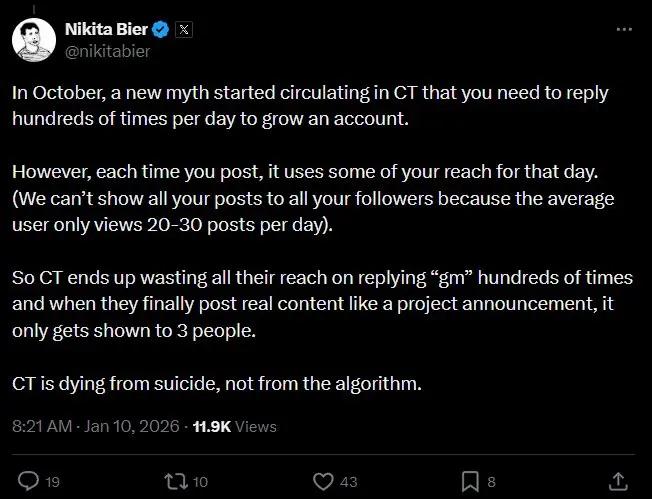Click the 8 bookmarks count
652x499 pixels.
tap(491, 482)
